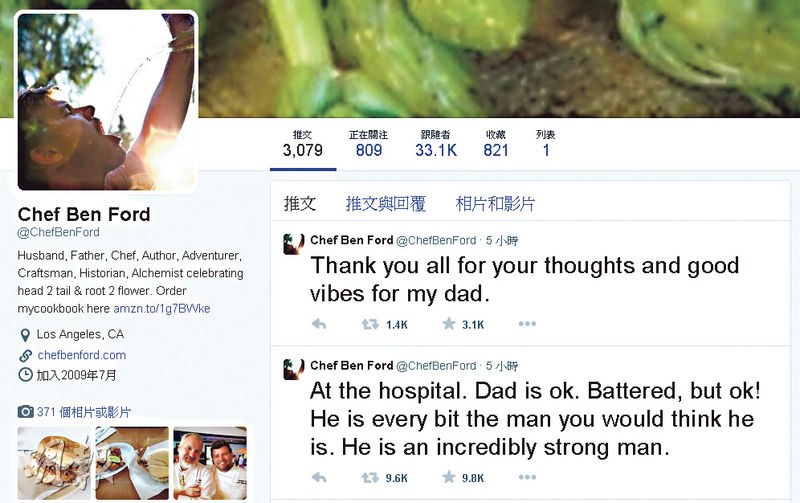Switch to the 相片和影片 tab

coord(495,204)
